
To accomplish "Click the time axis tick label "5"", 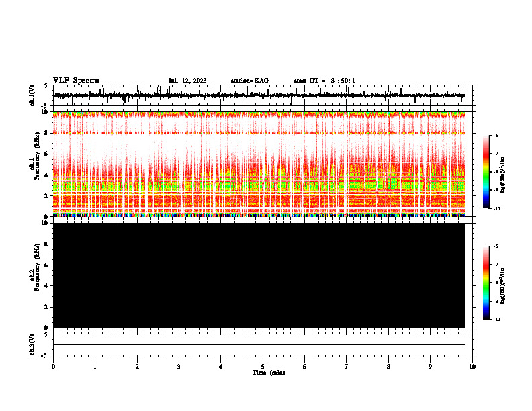I will [263, 367].
